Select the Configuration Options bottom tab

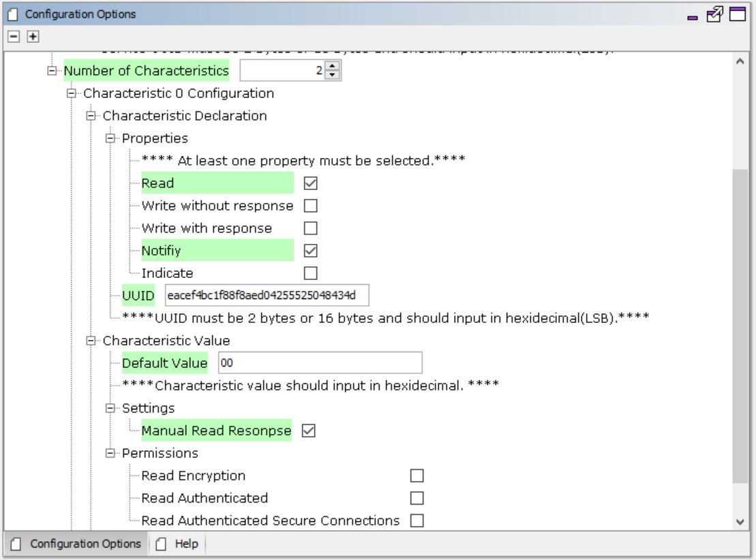tap(76, 544)
